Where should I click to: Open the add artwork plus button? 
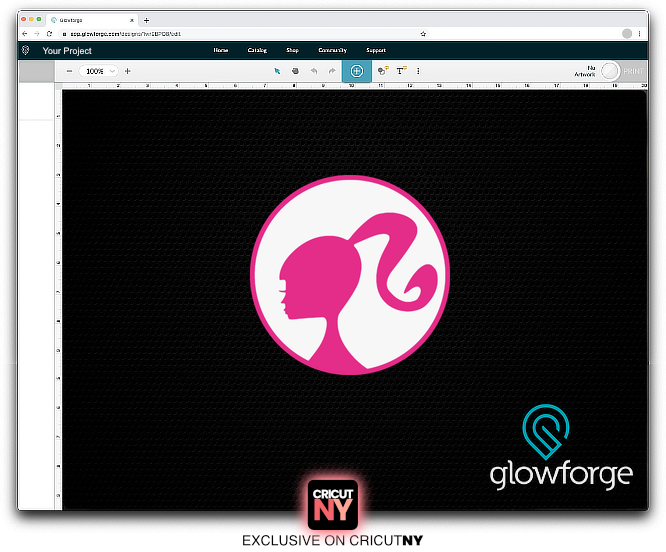pyautogui.click(x=356, y=71)
